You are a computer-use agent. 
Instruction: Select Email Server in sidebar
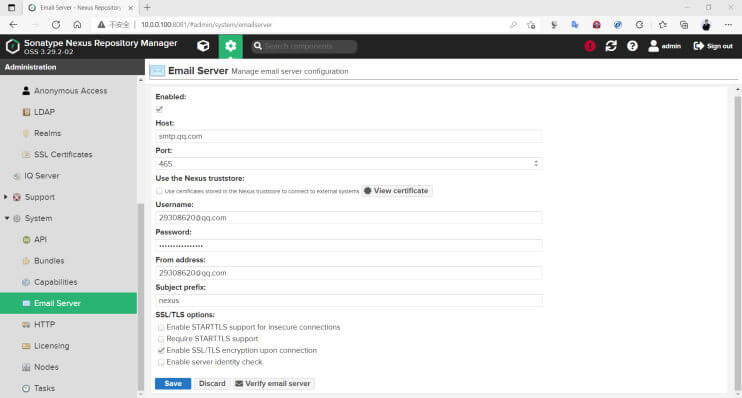click(69, 303)
